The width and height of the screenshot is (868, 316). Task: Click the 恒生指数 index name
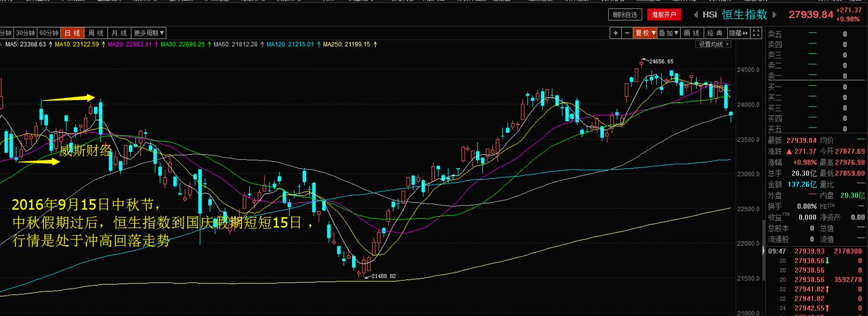[745, 15]
